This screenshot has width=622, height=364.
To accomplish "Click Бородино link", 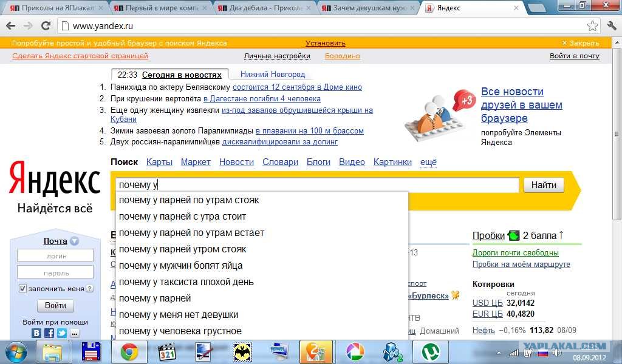I will (x=343, y=56).
